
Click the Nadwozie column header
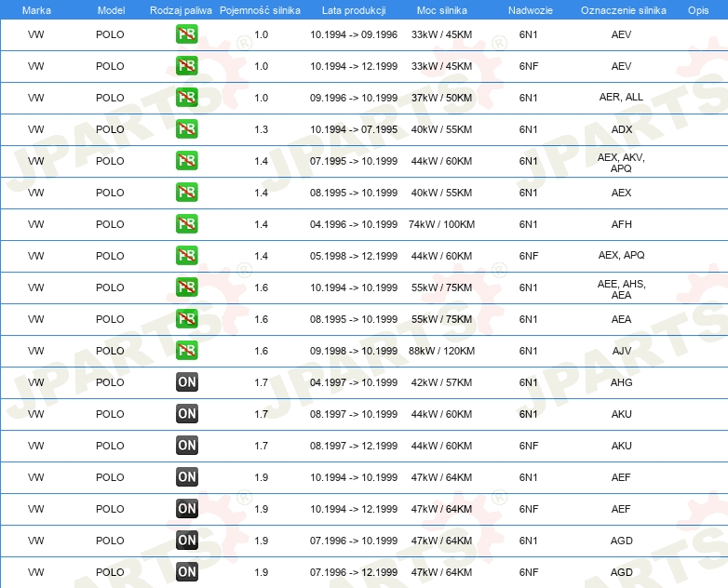pos(531,10)
